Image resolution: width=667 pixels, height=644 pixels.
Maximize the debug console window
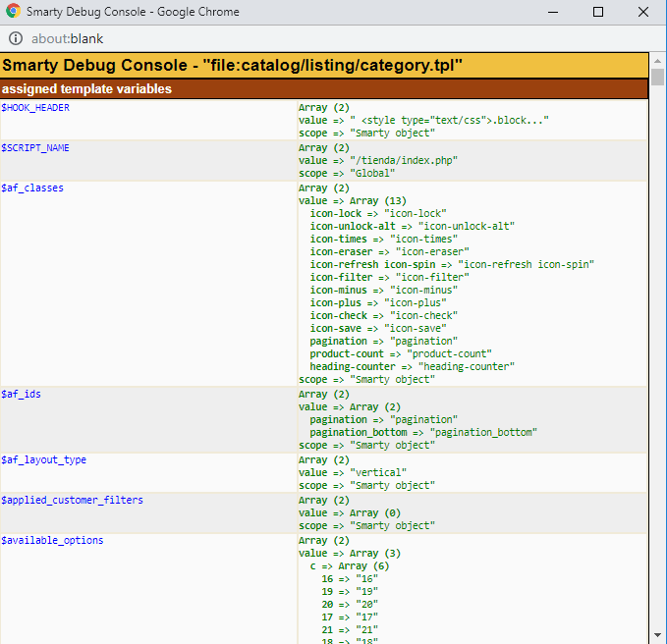598,13
